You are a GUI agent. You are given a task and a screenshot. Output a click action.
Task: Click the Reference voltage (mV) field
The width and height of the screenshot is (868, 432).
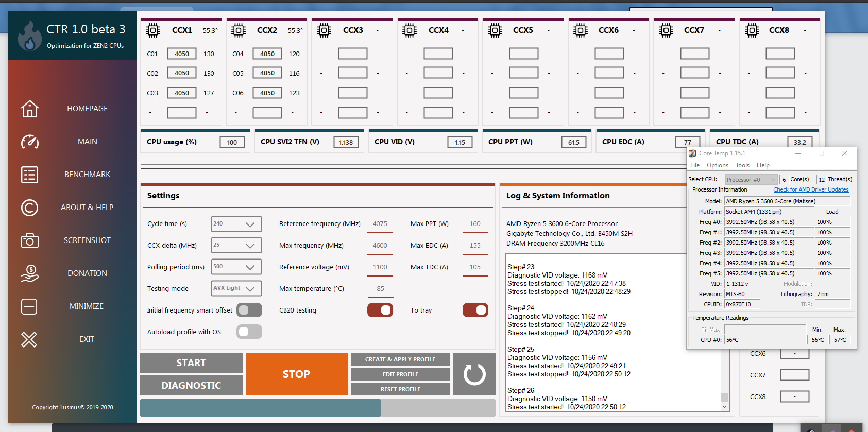click(380, 267)
